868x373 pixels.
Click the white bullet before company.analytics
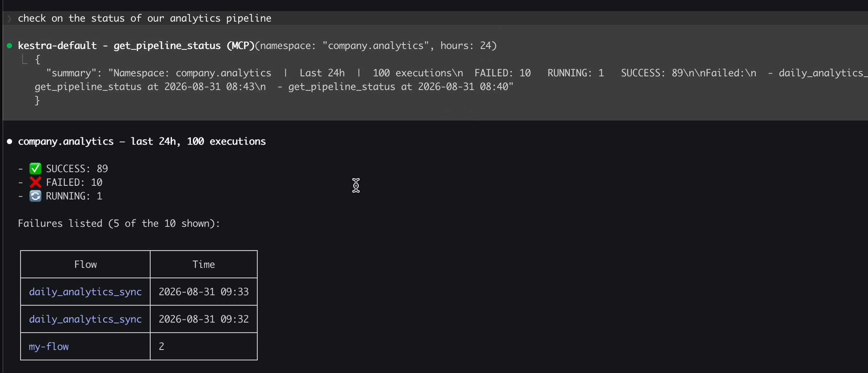tap(10, 141)
